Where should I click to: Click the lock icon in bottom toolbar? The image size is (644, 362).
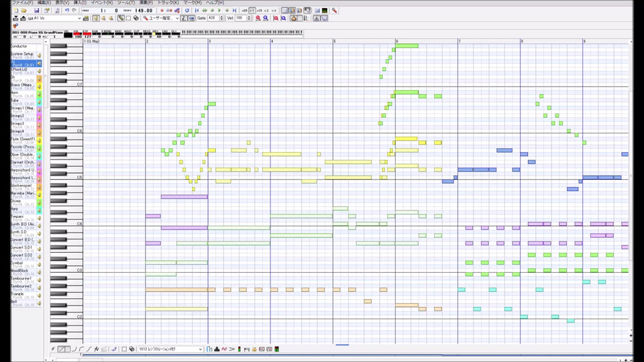(254, 349)
